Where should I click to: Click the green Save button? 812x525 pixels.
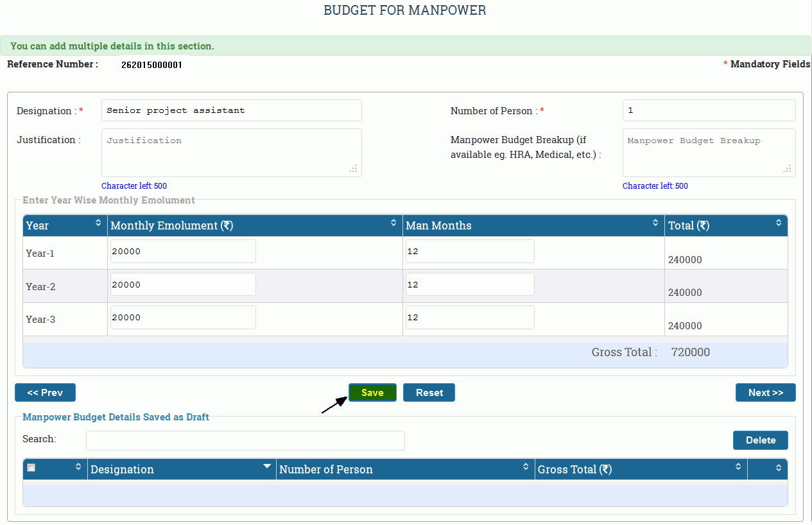point(372,393)
